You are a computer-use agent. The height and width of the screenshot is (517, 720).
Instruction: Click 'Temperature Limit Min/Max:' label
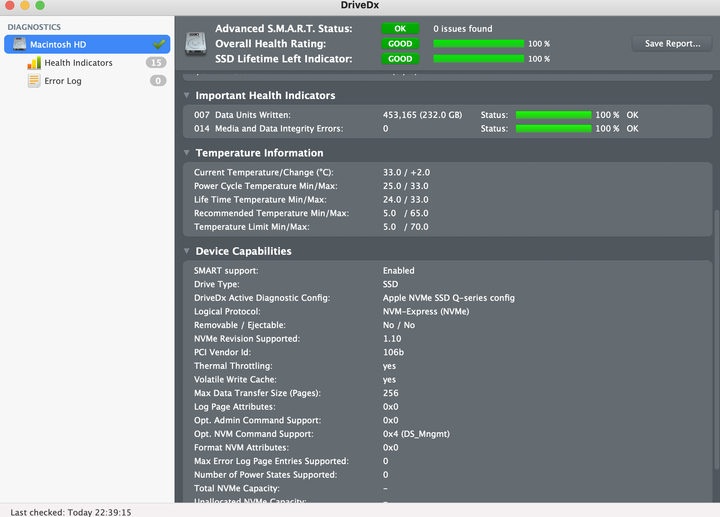(252, 227)
